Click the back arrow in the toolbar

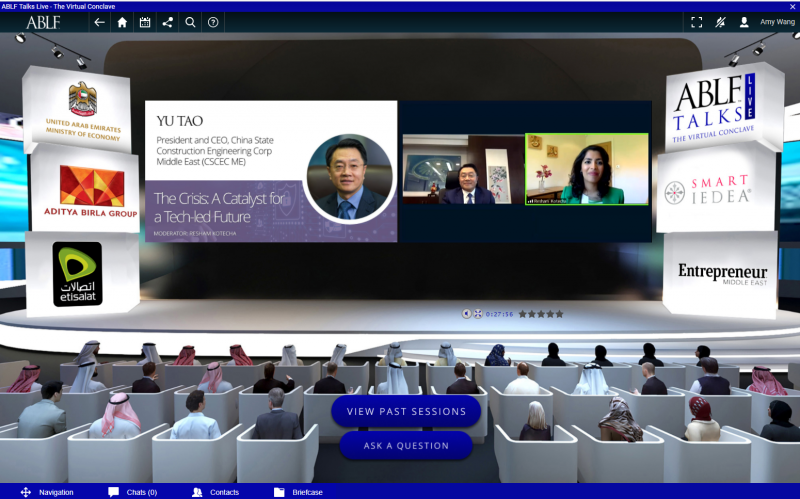coord(99,22)
